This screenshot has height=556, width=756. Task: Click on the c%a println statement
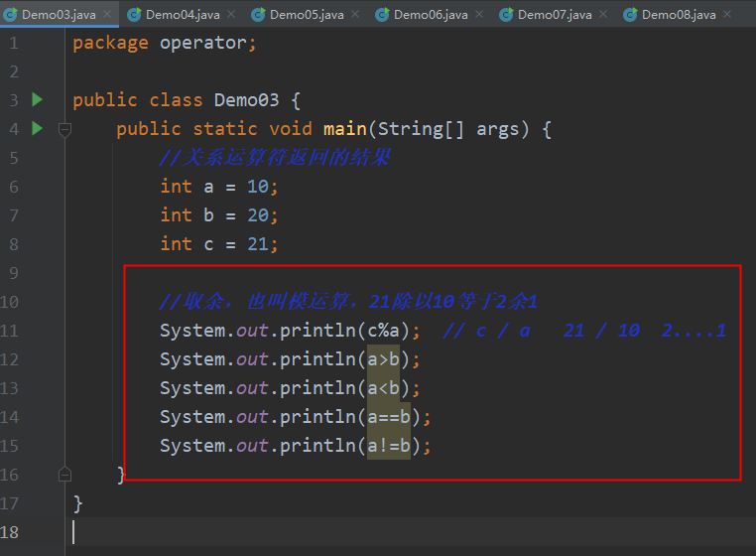(290, 331)
